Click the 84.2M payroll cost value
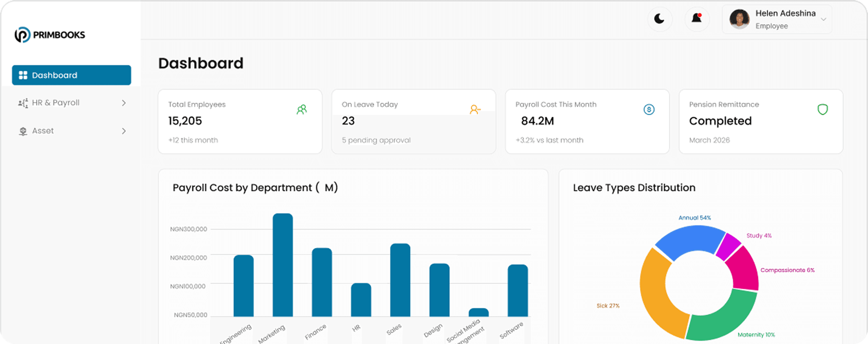The height and width of the screenshot is (344, 868). coord(538,121)
